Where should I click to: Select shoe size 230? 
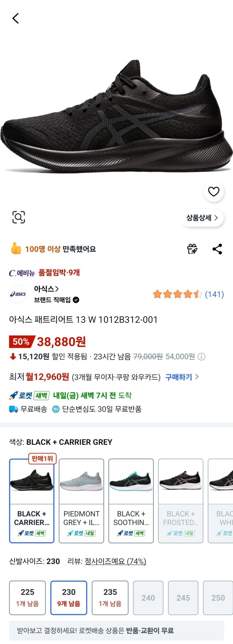point(69,598)
